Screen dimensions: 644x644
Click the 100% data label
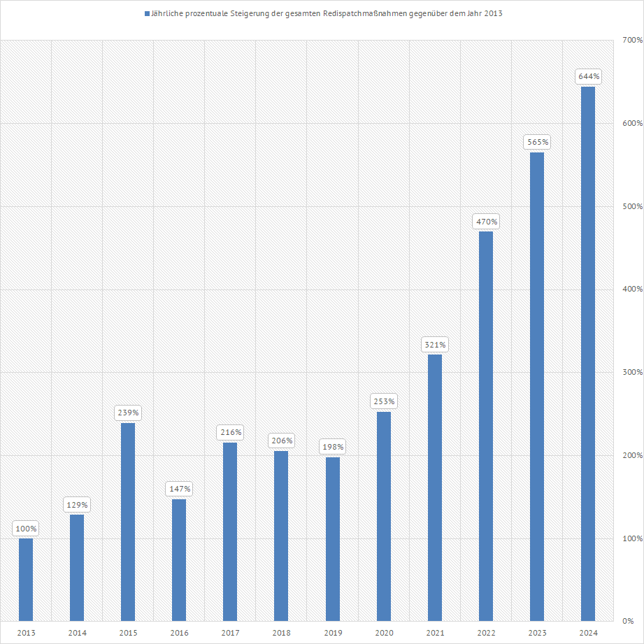(x=26, y=529)
